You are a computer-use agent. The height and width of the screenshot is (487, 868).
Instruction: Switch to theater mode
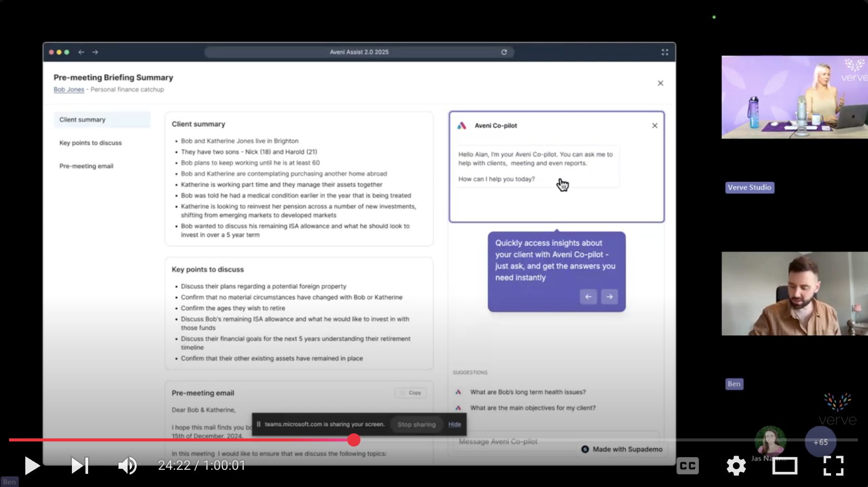pyautogui.click(x=784, y=466)
